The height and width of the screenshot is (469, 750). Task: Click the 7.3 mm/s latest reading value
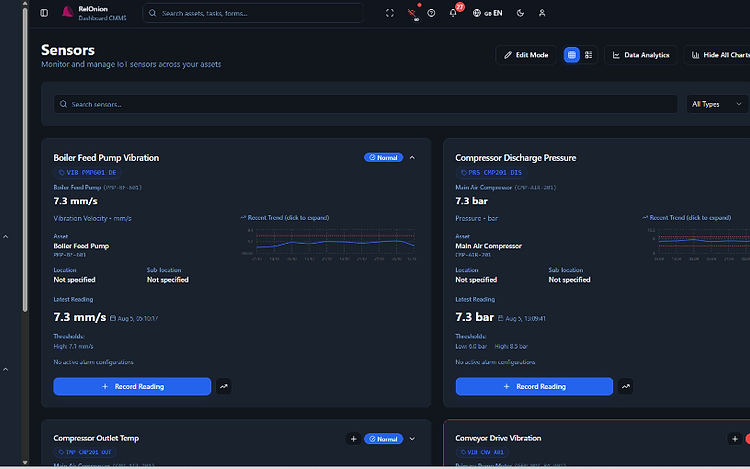80,317
